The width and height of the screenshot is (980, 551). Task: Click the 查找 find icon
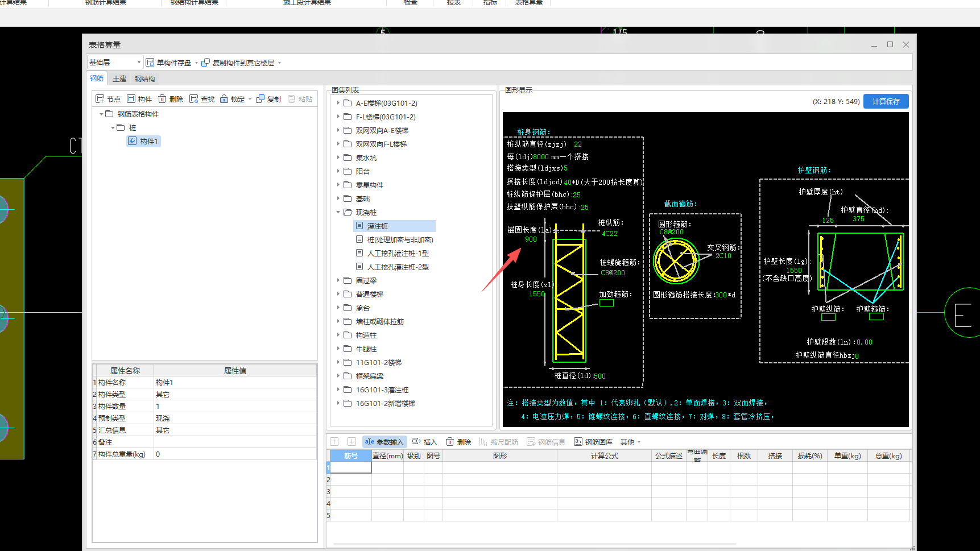tap(193, 99)
